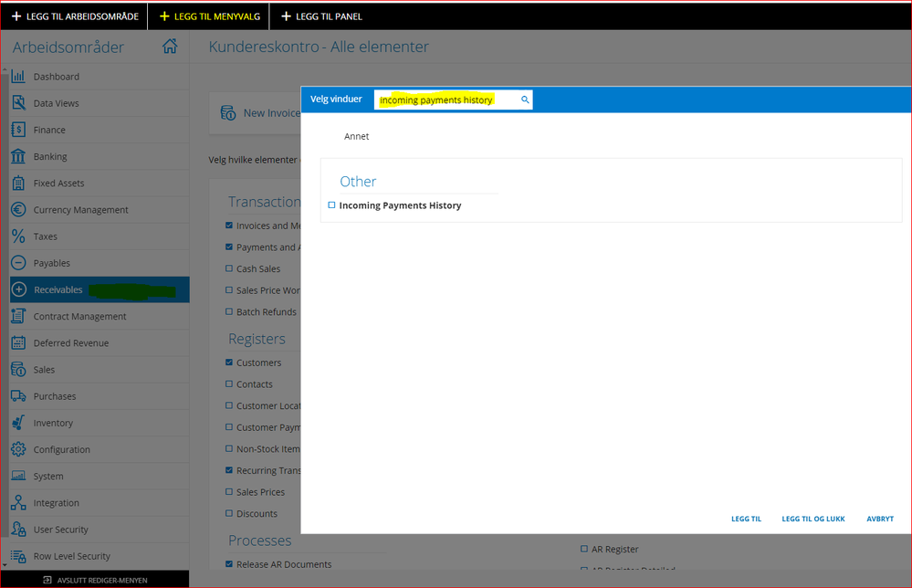Click the Taxes percent icon

point(18,236)
